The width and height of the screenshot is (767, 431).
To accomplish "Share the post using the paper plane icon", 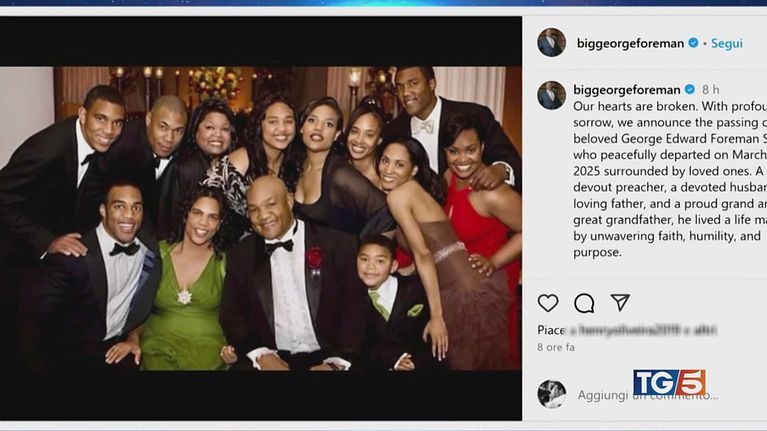I will tap(620, 302).
